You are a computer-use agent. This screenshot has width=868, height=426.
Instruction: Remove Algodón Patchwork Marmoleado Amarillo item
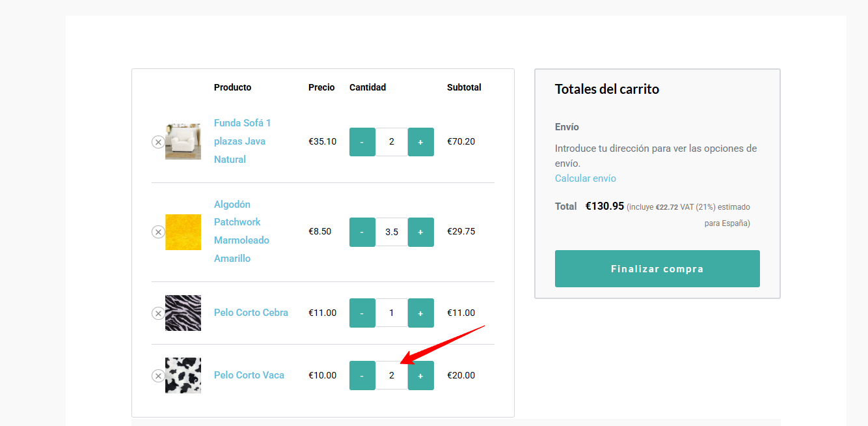point(158,232)
